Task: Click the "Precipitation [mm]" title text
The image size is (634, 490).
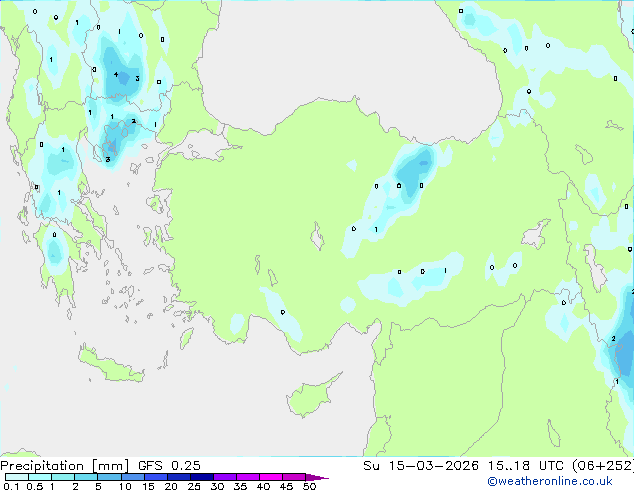Action: (x=64, y=466)
